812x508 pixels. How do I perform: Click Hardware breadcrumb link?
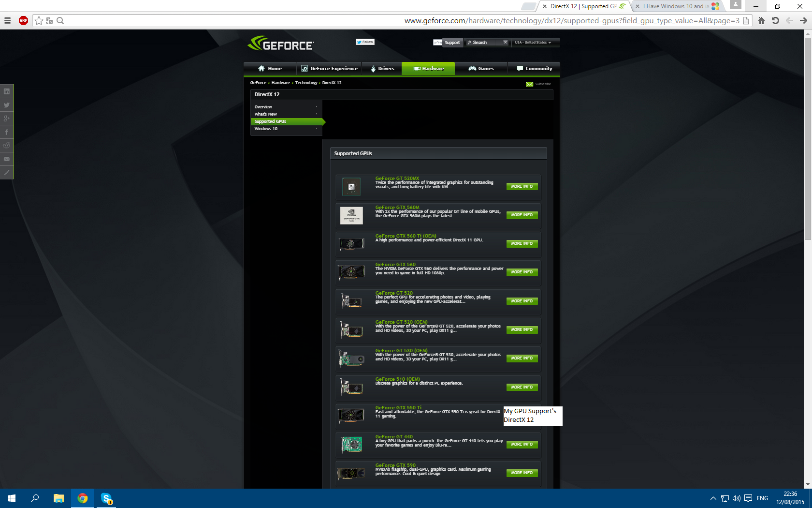click(280, 83)
